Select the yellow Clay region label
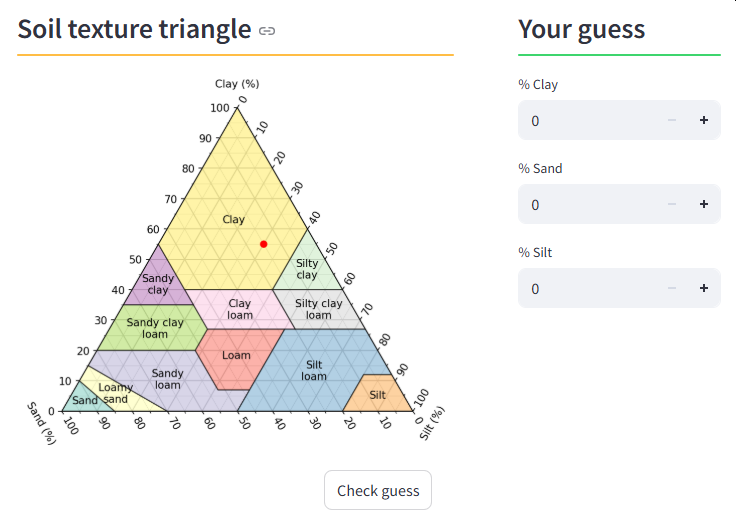 click(233, 219)
